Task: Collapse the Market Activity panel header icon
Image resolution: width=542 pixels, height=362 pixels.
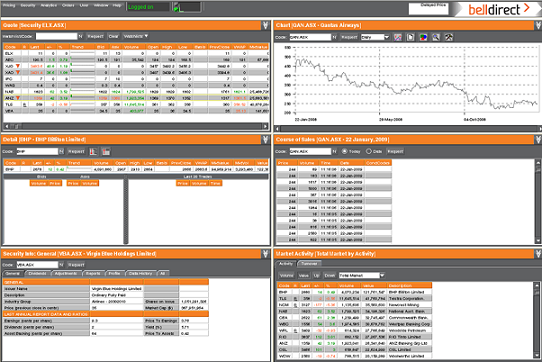Action: click(x=538, y=254)
